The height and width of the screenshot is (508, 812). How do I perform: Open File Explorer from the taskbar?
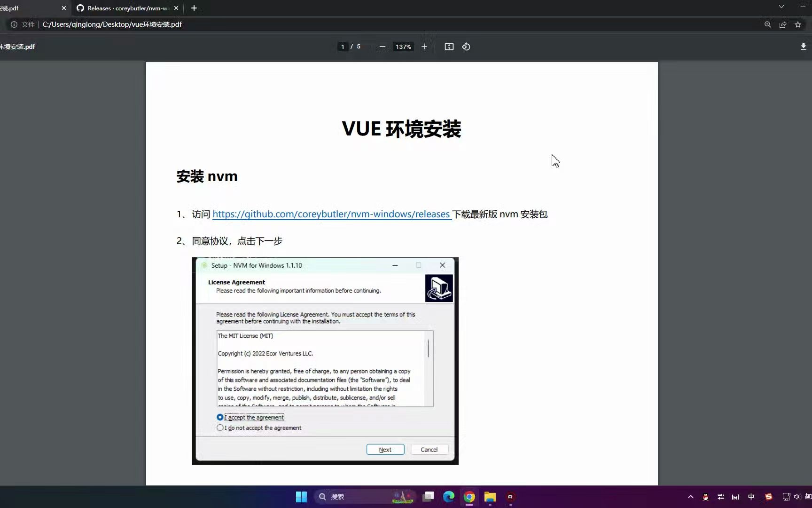490,497
